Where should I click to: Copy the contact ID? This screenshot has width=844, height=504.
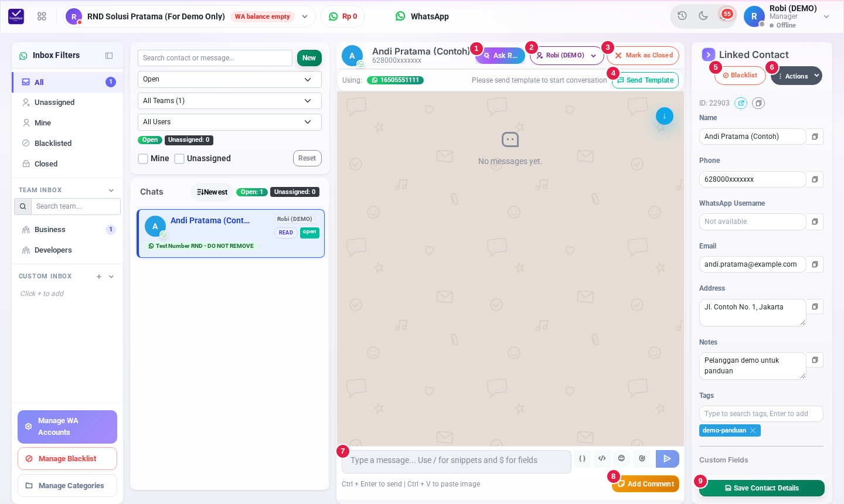[x=758, y=103]
